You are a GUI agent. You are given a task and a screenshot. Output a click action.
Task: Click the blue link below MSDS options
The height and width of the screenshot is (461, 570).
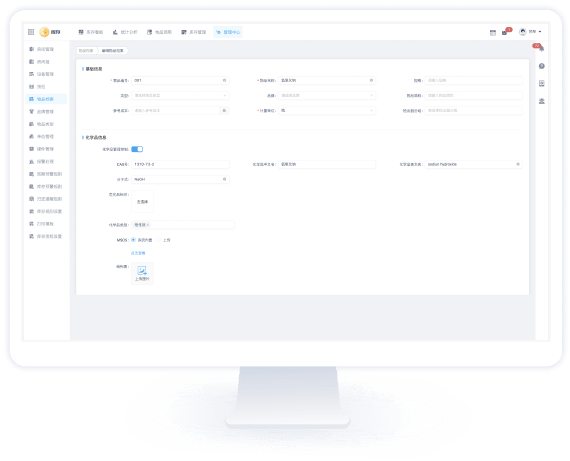[x=138, y=253]
